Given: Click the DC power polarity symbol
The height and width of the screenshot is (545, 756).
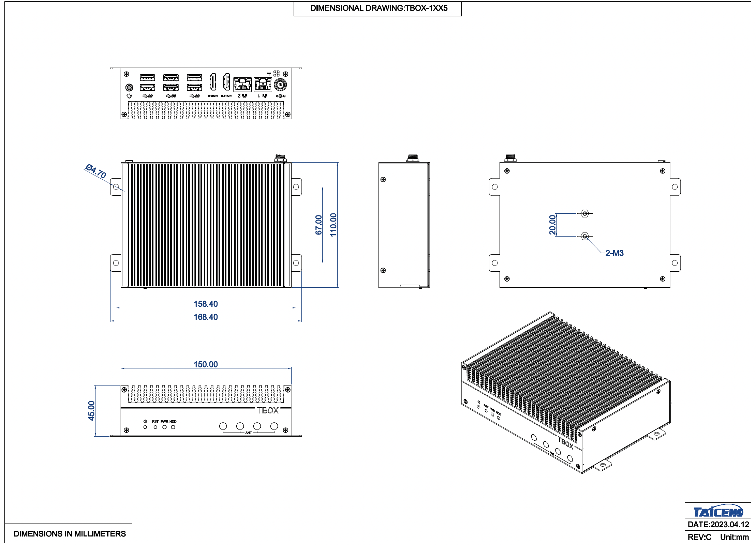Looking at the screenshot, I should pyautogui.click(x=280, y=96).
